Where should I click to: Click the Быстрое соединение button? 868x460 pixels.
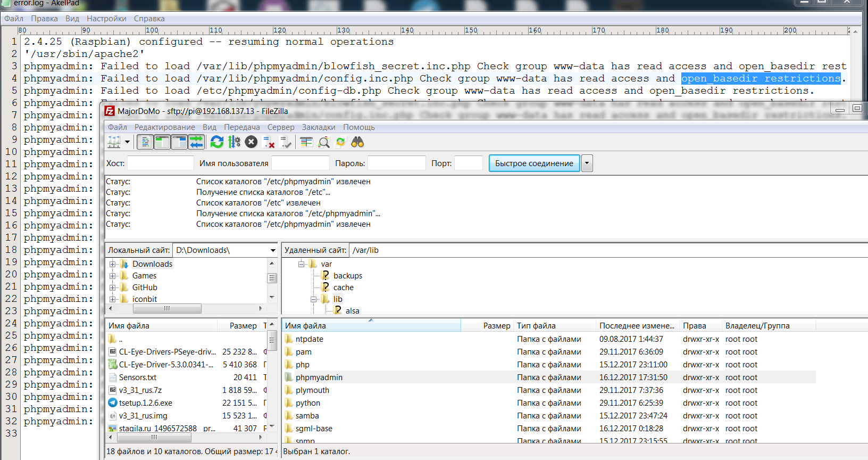pos(534,163)
